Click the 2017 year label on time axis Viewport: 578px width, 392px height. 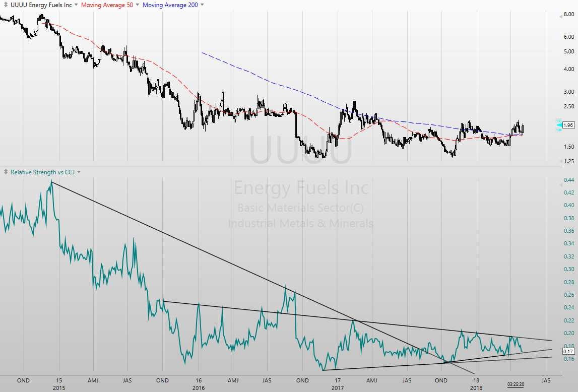click(x=337, y=388)
